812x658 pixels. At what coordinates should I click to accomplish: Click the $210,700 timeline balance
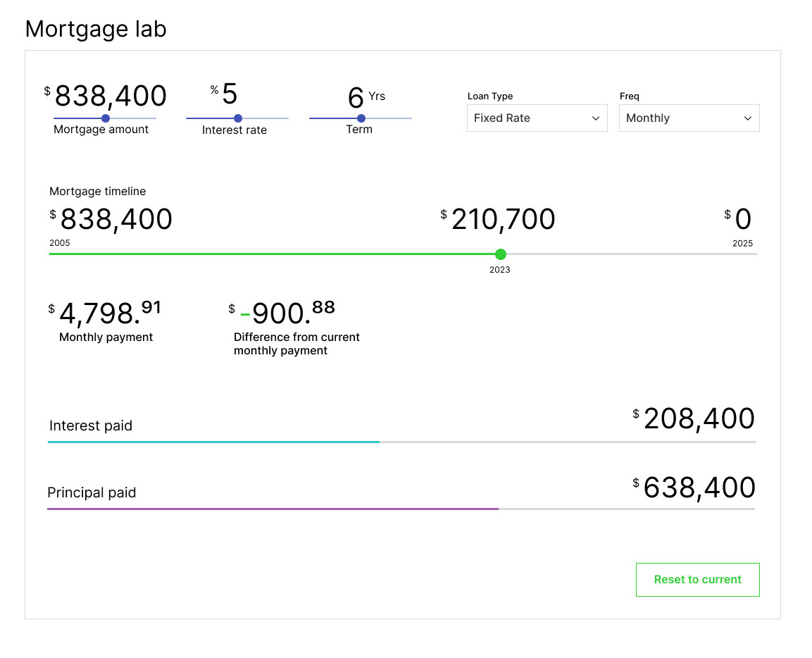tap(498, 218)
